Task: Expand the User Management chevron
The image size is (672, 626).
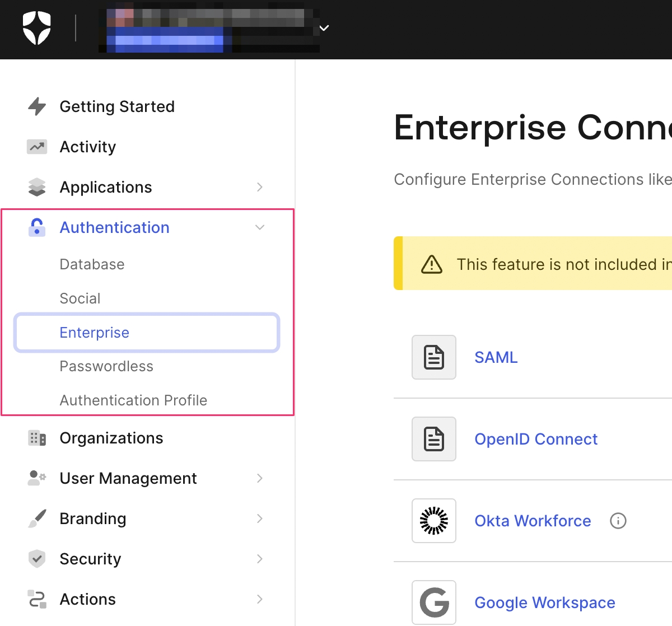Action: pos(260,478)
